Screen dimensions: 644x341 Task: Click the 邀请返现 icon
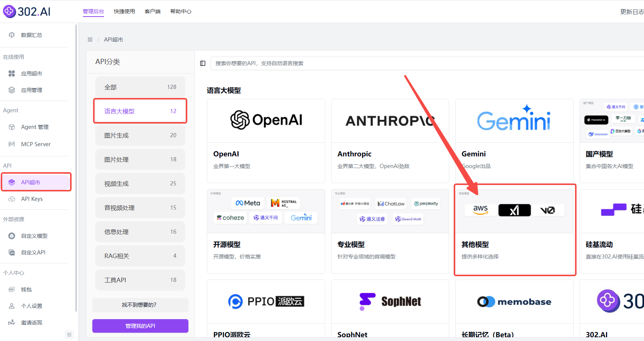pyautogui.click(x=12, y=323)
